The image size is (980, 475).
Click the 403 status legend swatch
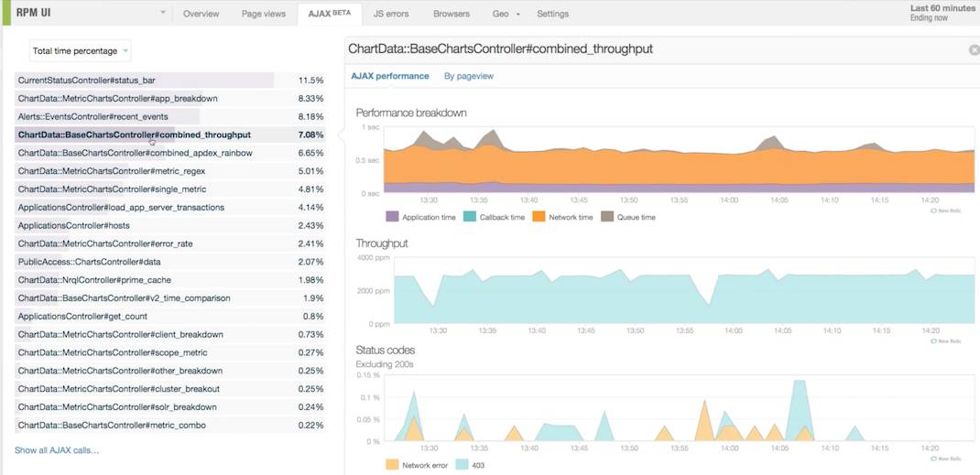(463, 465)
